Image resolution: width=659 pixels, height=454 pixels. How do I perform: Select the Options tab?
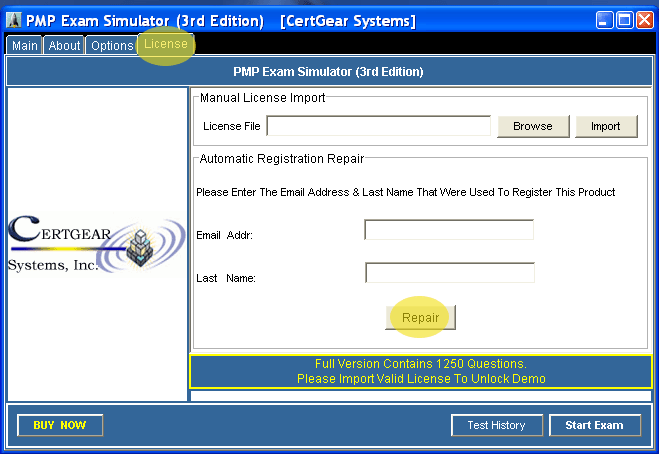click(x=112, y=45)
